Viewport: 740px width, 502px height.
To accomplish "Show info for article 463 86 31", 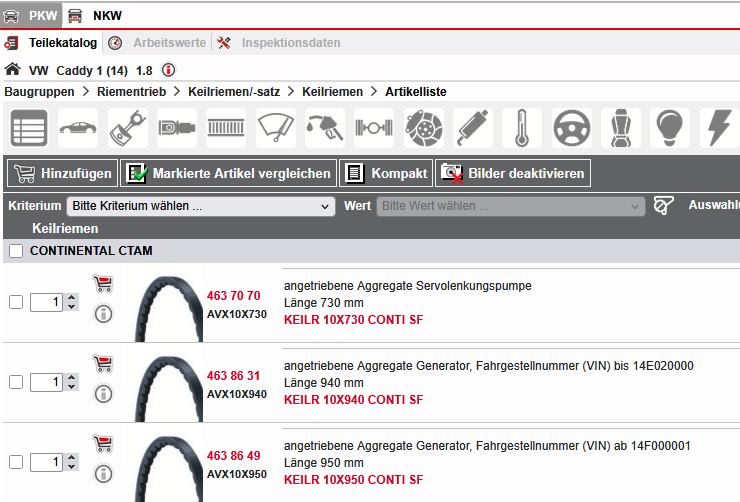I will pos(102,395).
